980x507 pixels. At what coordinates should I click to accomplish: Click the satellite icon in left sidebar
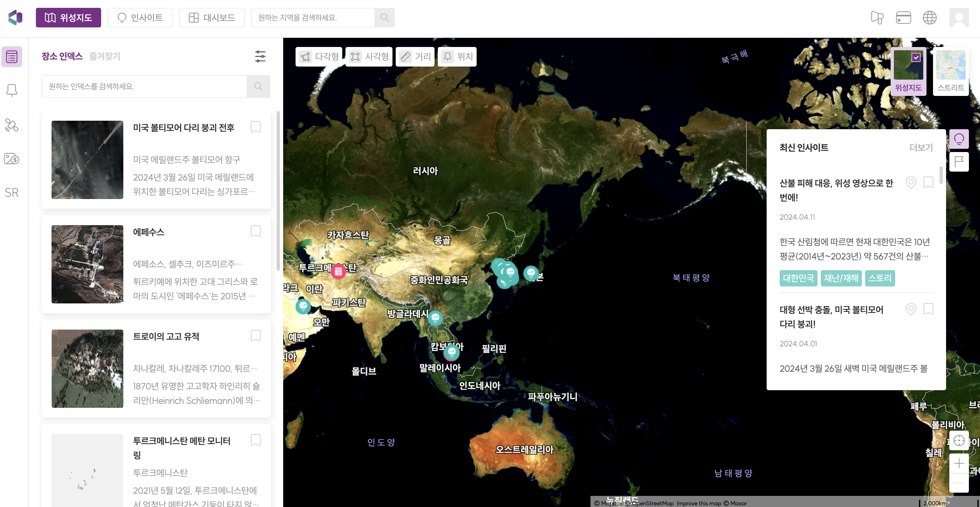[x=11, y=125]
